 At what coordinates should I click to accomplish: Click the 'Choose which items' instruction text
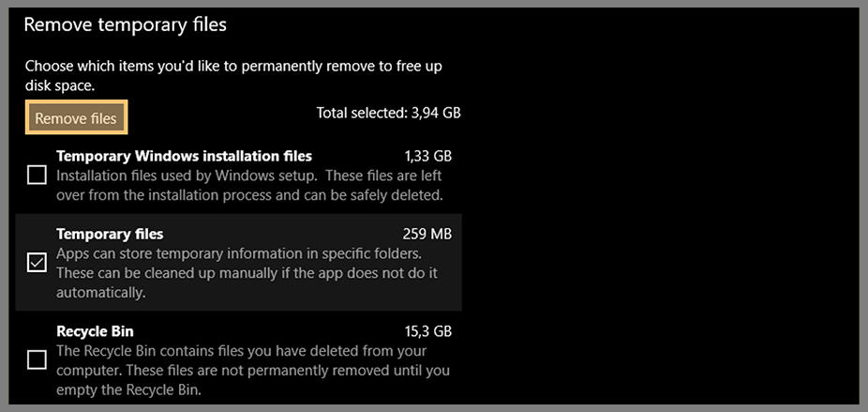(233, 75)
